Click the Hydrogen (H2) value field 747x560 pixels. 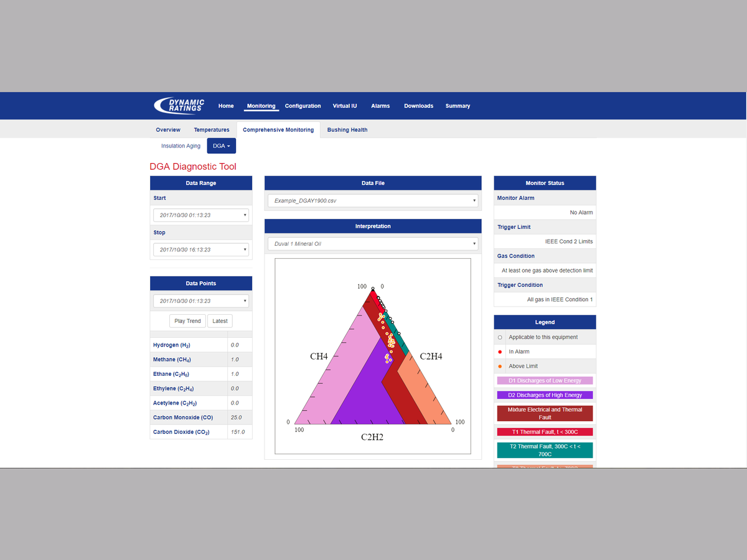[240, 345]
